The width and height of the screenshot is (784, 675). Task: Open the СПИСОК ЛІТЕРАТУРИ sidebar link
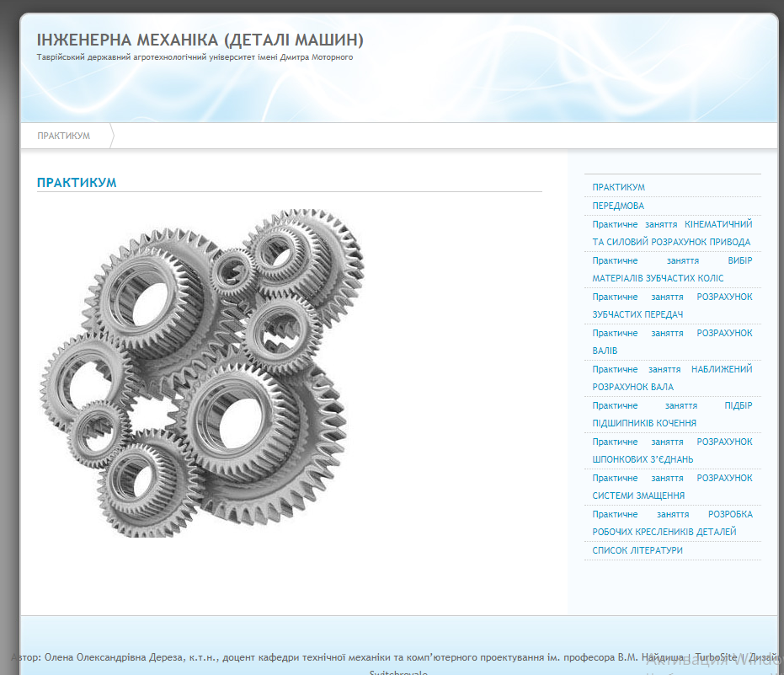(x=637, y=550)
